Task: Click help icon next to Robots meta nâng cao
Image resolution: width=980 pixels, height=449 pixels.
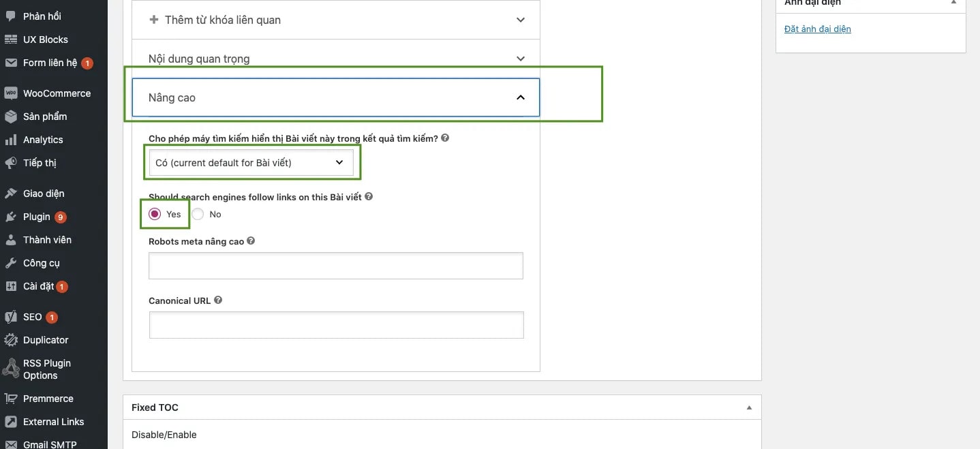Action: (251, 241)
